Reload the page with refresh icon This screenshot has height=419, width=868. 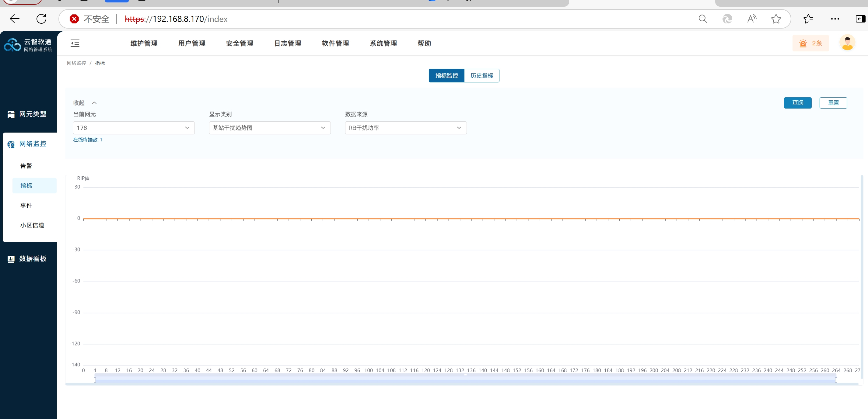[41, 19]
